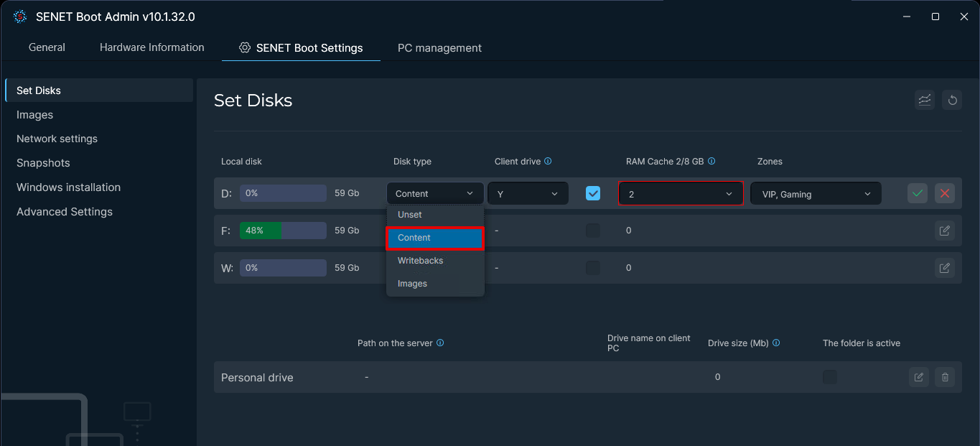Toggle the checkbox on the F: disk row
The image size is (980, 446).
tap(592, 230)
